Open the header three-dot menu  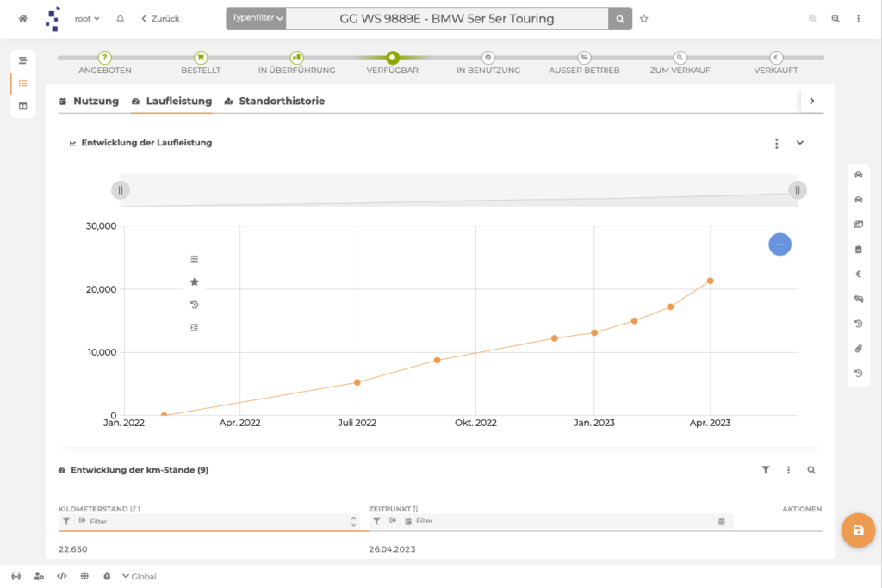(859, 19)
